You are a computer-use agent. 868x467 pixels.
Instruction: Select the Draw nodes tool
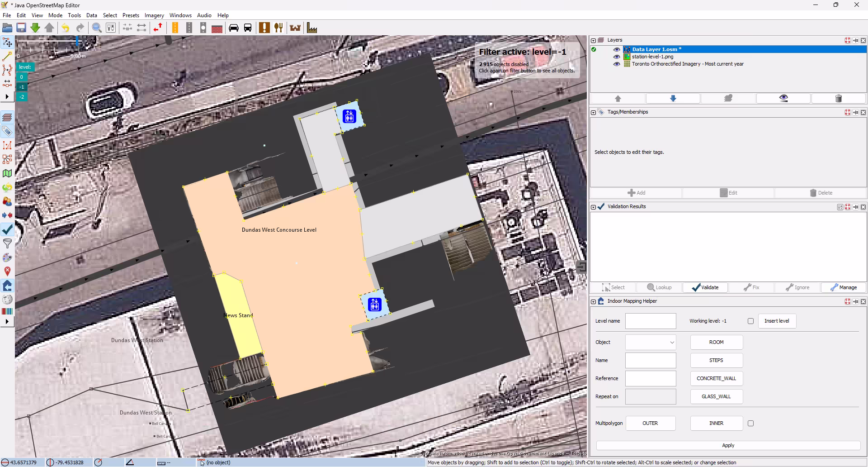tap(7, 56)
